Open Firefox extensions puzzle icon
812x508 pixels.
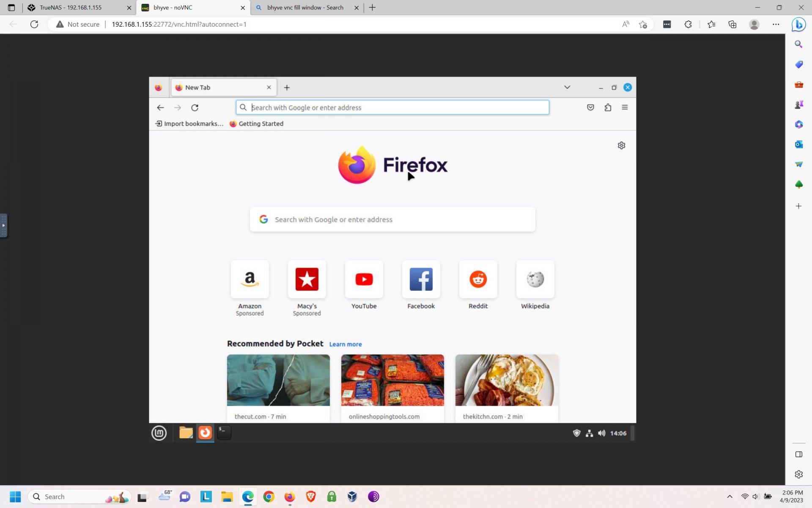(608, 108)
